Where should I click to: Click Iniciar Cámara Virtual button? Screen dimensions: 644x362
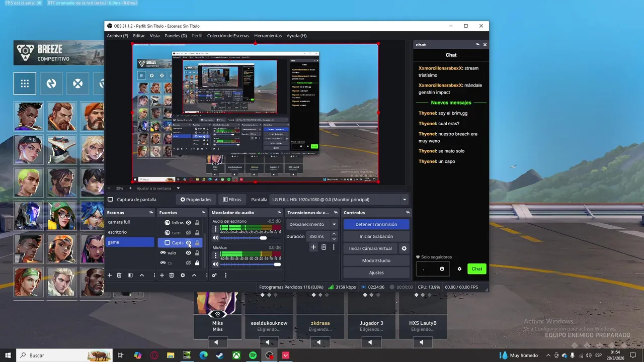coord(370,248)
